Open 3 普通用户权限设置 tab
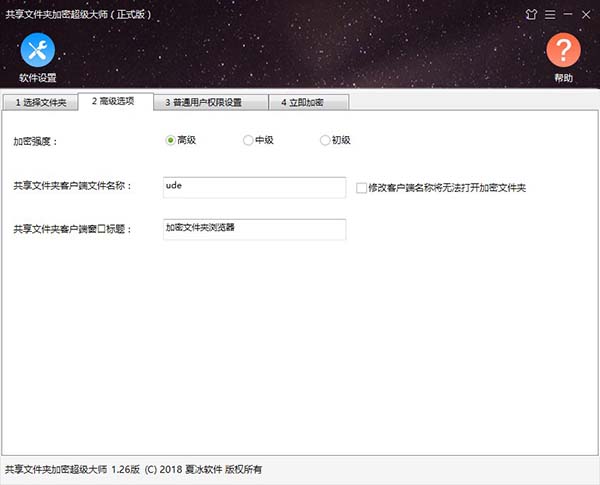The width and height of the screenshot is (600, 485). click(211, 102)
